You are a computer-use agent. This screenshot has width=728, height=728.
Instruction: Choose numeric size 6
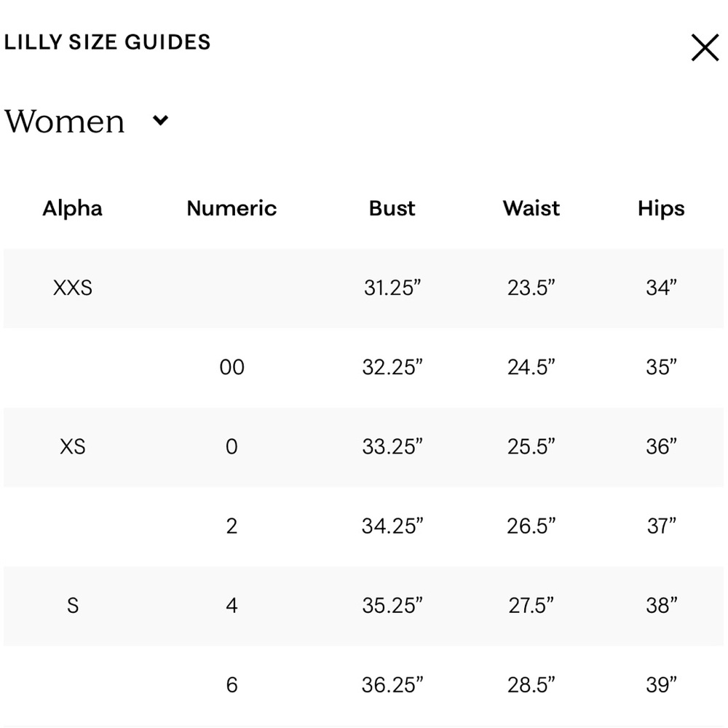[232, 685]
